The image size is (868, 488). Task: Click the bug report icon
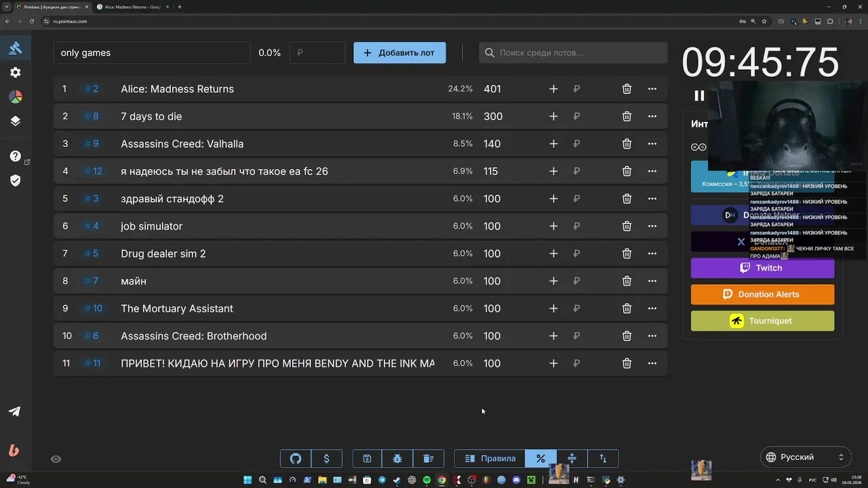397,458
